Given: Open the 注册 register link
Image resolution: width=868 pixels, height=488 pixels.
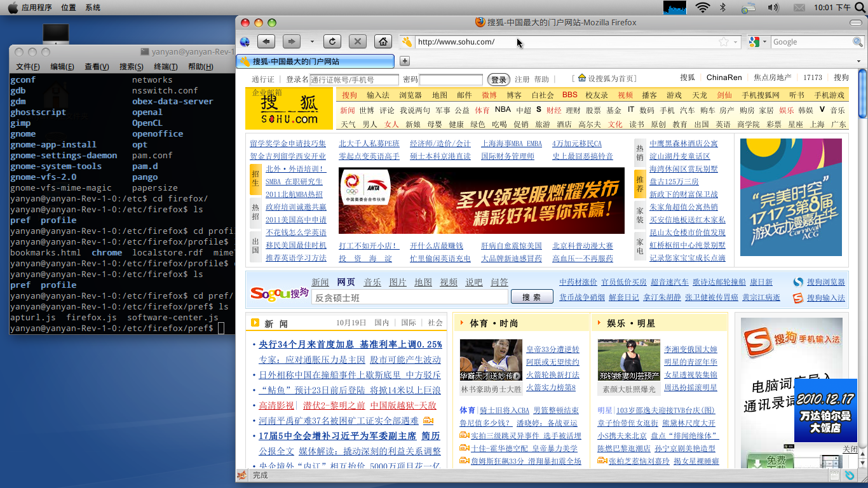Looking at the screenshot, I should pos(522,79).
